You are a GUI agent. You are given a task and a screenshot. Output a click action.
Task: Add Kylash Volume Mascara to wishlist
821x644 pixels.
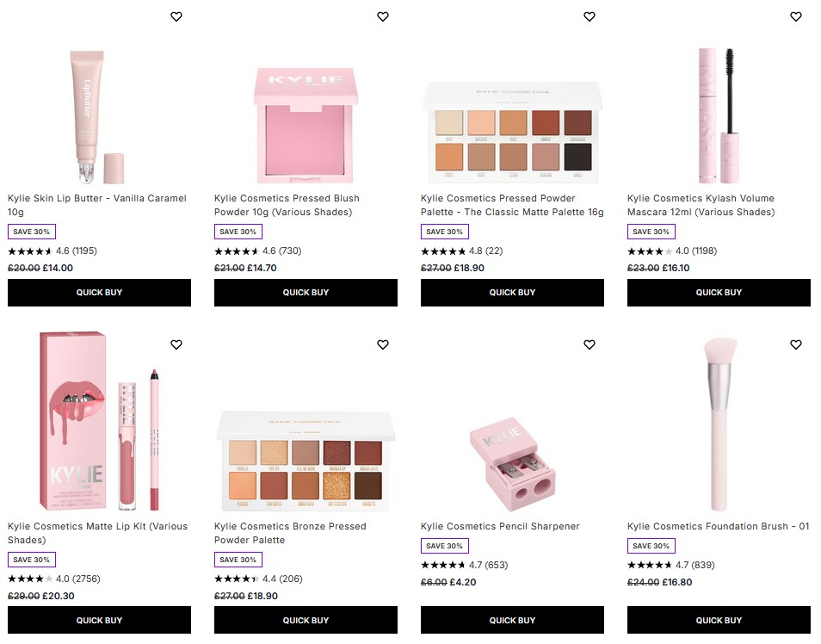point(795,16)
